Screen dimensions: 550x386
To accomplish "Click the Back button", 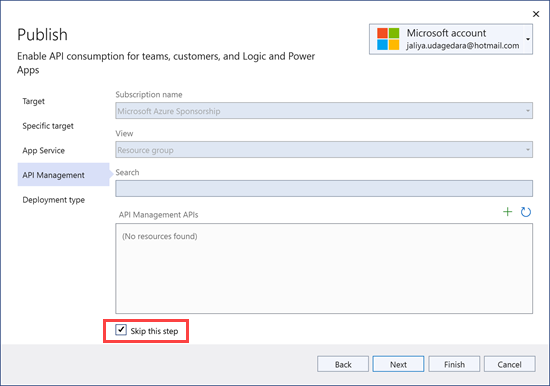I will pos(343,364).
